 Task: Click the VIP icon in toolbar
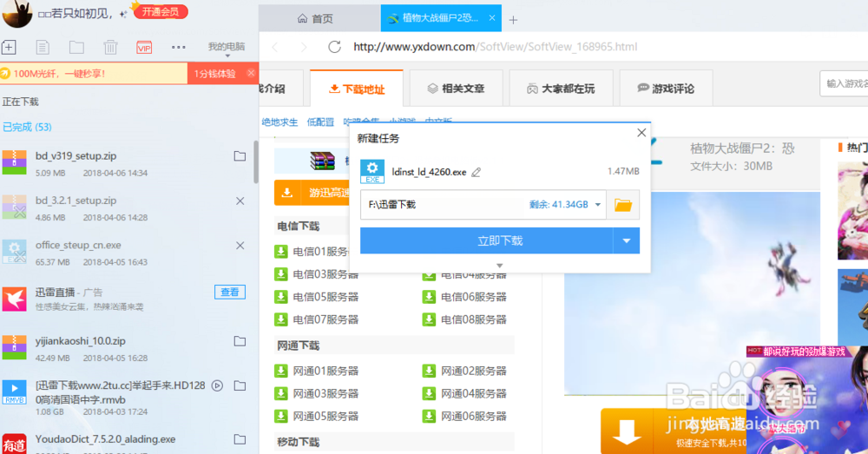(144, 48)
